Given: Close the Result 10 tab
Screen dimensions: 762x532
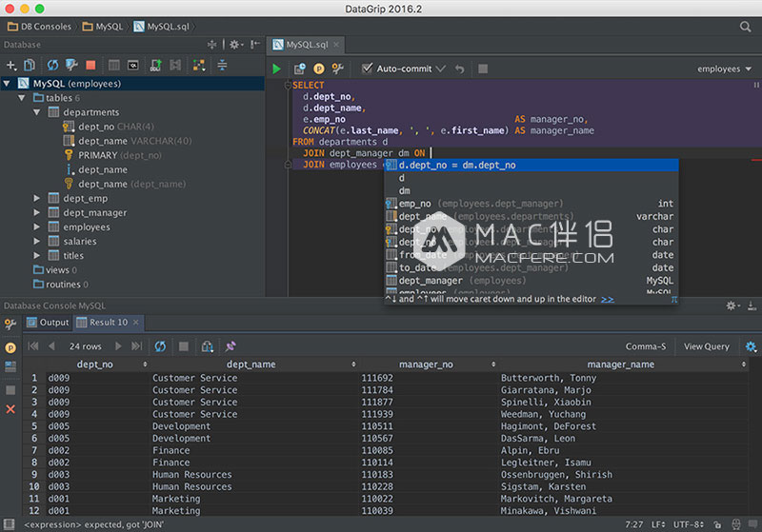Looking at the screenshot, I should point(136,323).
